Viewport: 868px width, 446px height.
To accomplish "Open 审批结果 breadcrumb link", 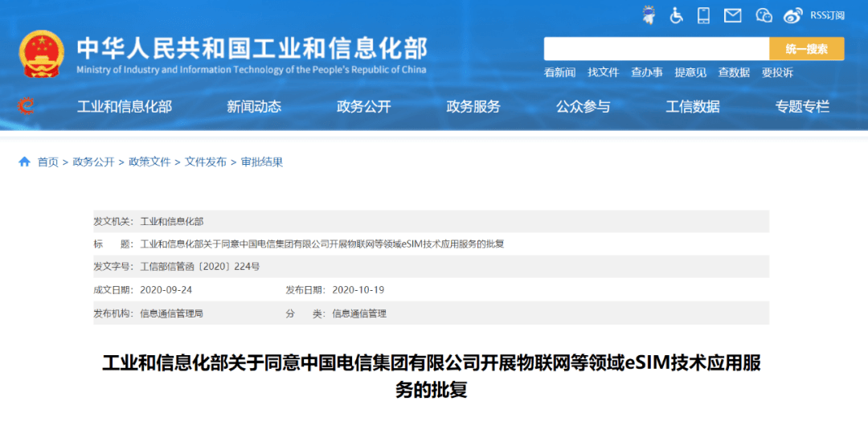I will [262, 162].
